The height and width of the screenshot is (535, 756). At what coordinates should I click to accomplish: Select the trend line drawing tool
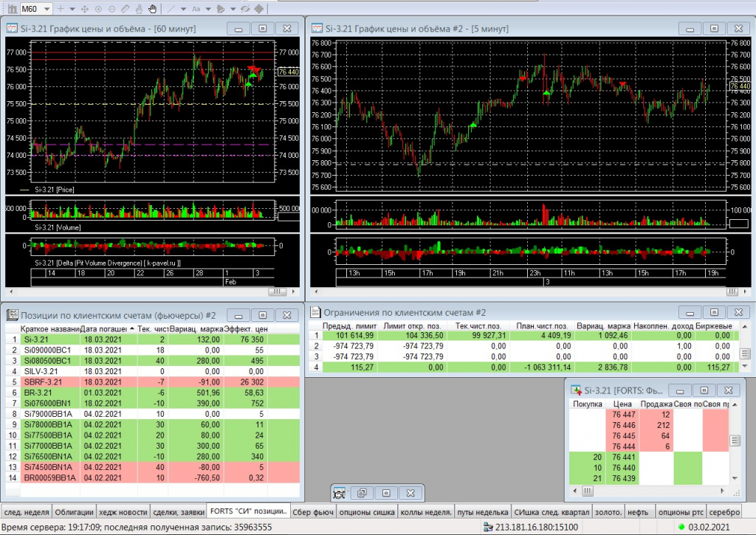[x=171, y=9]
